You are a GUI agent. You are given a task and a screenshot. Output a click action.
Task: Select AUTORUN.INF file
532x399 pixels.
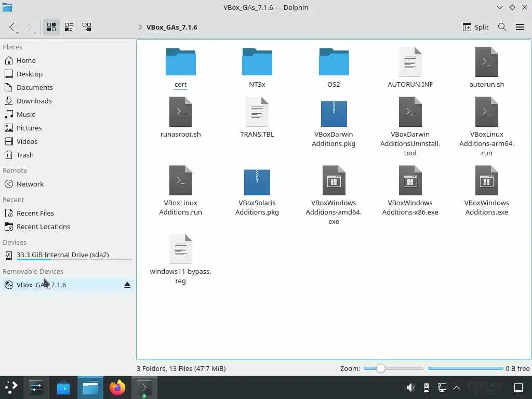tap(410, 68)
